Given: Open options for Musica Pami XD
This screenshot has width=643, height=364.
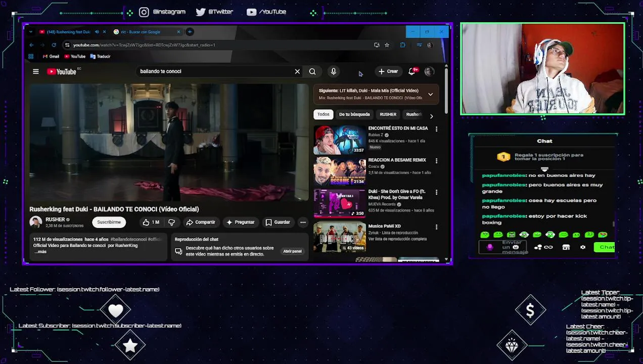Looking at the screenshot, I should pyautogui.click(x=436, y=227).
